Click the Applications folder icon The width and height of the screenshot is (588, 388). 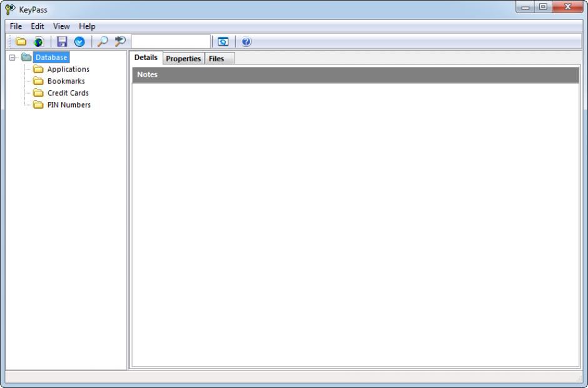[x=38, y=69]
